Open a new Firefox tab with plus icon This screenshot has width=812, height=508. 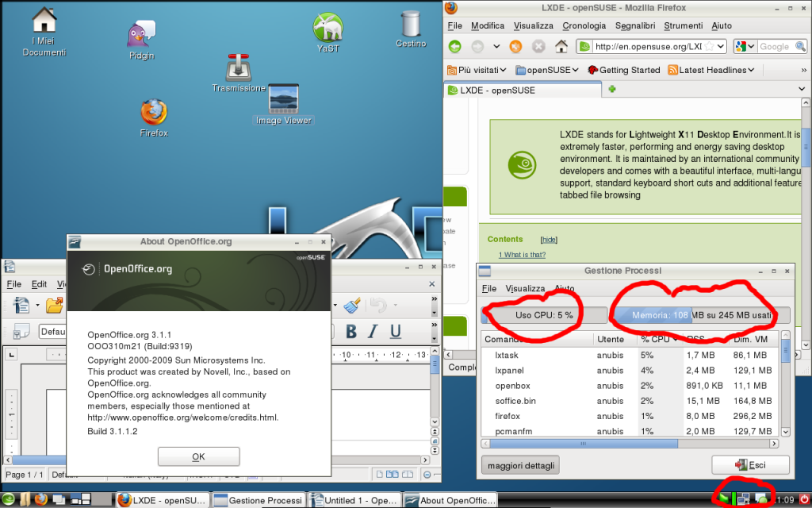[x=611, y=89]
